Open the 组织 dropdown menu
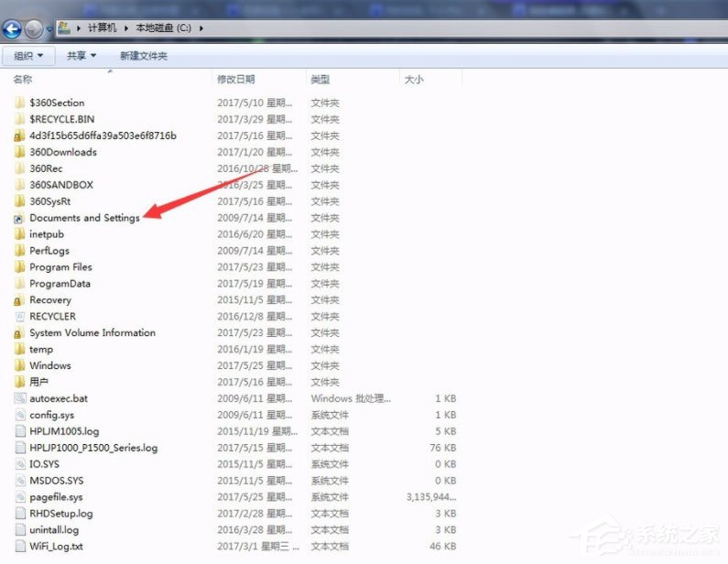 pos(28,56)
